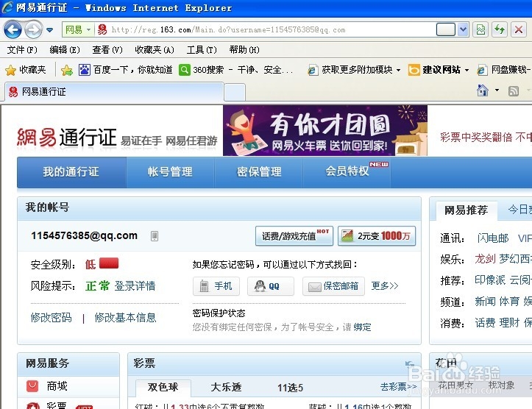Select the 大乐透 lottery tab
Viewport: 532px width, 409px height.
coord(226,387)
